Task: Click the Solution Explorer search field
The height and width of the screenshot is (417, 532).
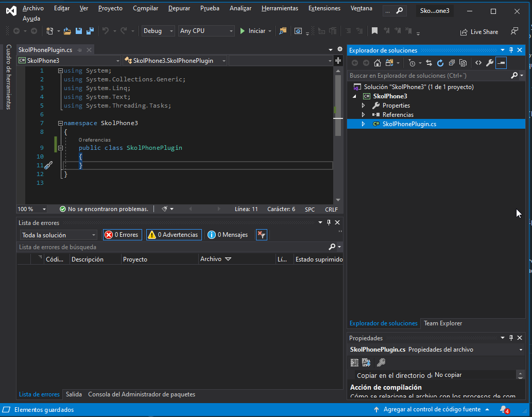Action: click(x=428, y=76)
